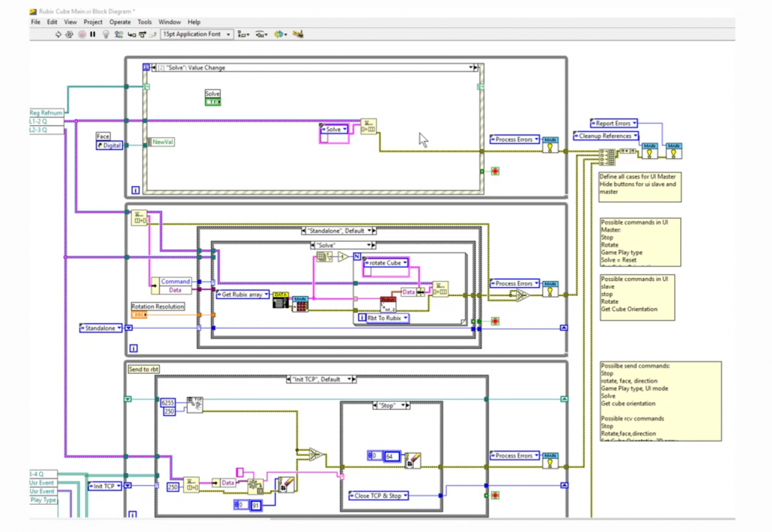
Task: Click the red Abort Execution button
Action: [x=81, y=35]
